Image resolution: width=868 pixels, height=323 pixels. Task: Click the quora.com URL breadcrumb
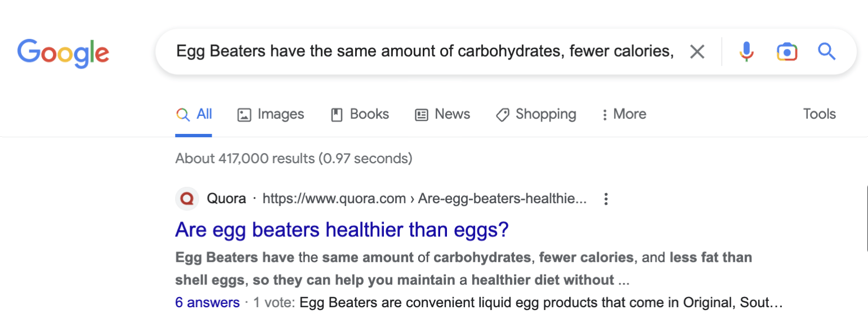coord(424,199)
